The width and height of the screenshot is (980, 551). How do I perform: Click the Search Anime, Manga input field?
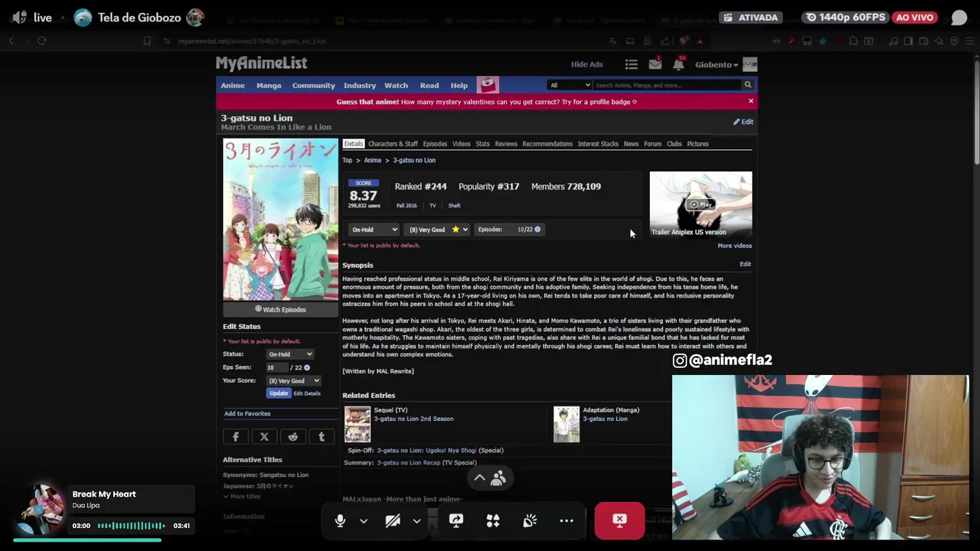click(x=667, y=85)
